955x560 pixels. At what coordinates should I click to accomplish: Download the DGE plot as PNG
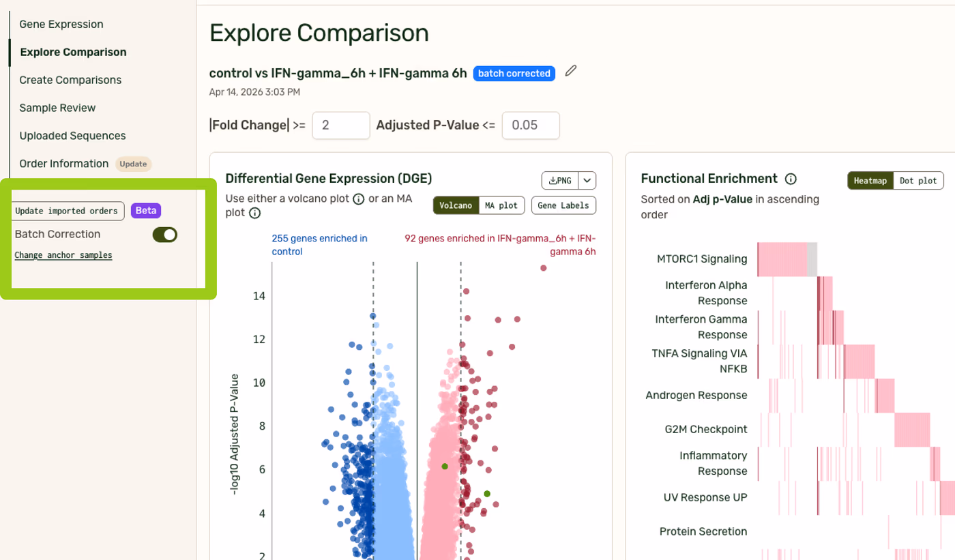560,180
